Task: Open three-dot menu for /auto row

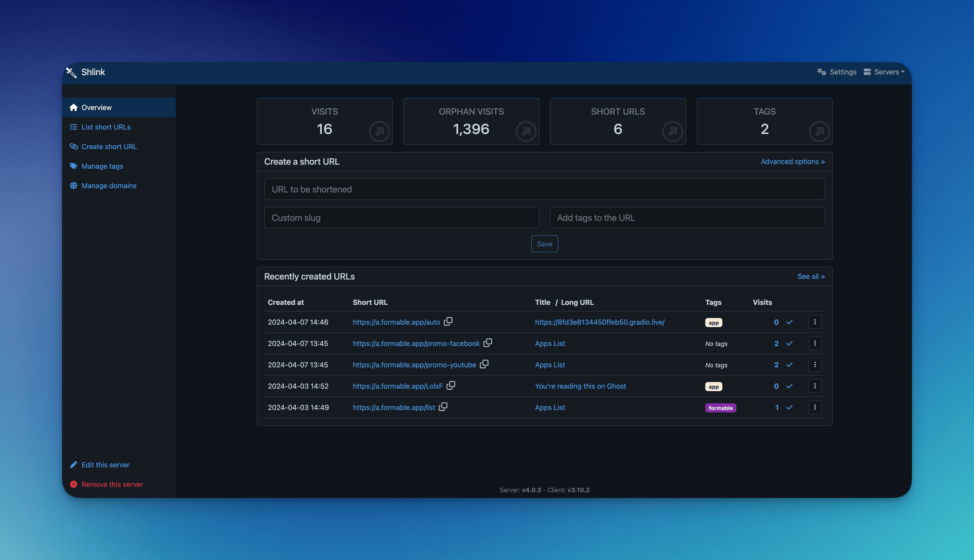Action: coord(815,322)
